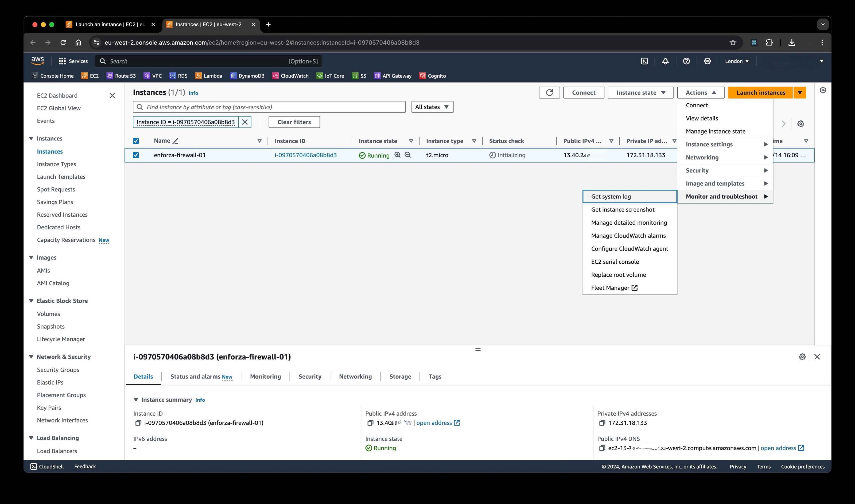Open RDS favorites shortcut
The height and width of the screenshot is (504, 855).
[178, 76]
